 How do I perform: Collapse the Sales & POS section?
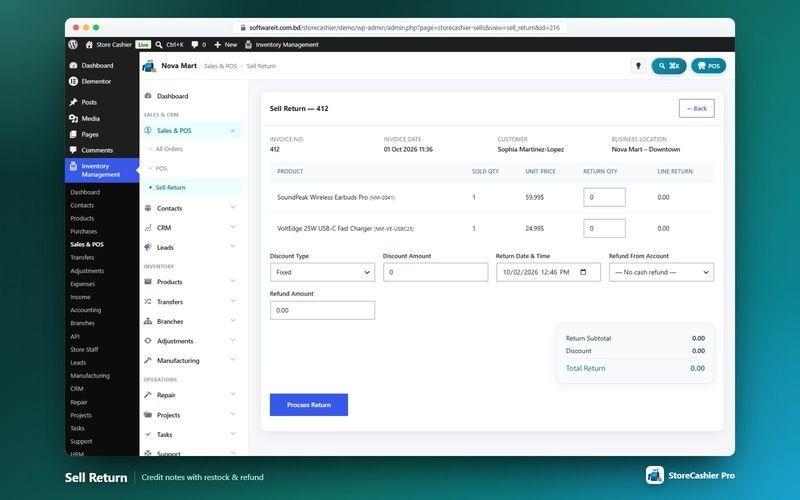pyautogui.click(x=233, y=131)
